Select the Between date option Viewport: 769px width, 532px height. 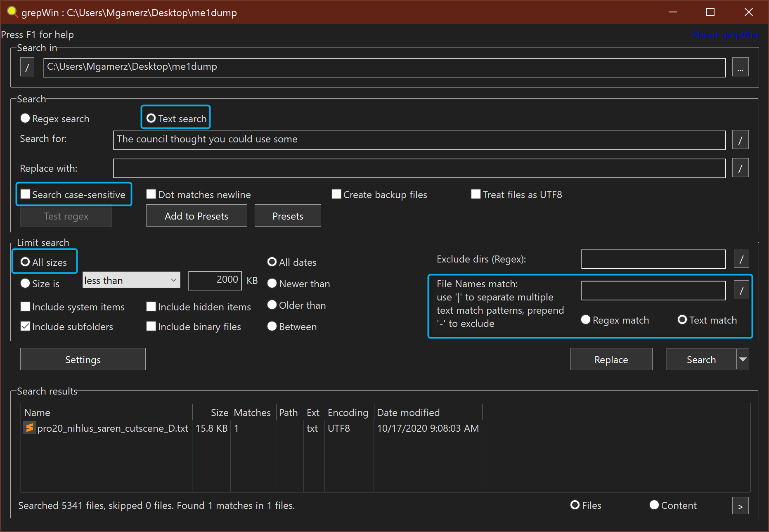coord(272,326)
